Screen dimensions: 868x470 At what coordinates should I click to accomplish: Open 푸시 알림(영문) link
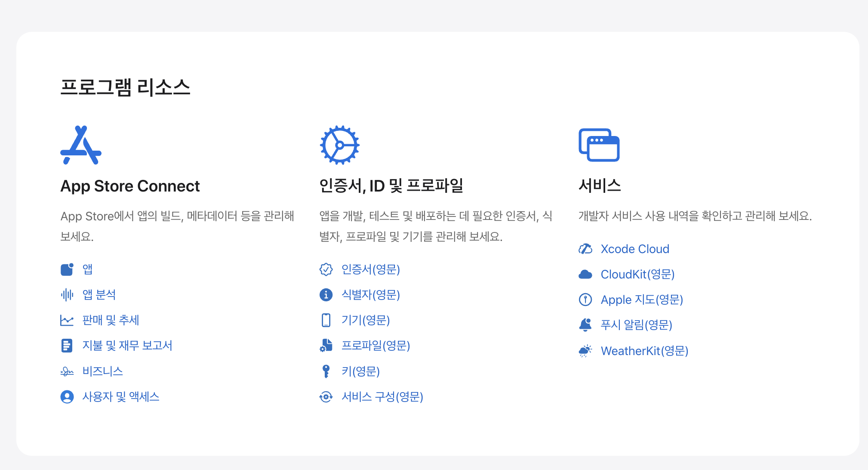click(637, 325)
